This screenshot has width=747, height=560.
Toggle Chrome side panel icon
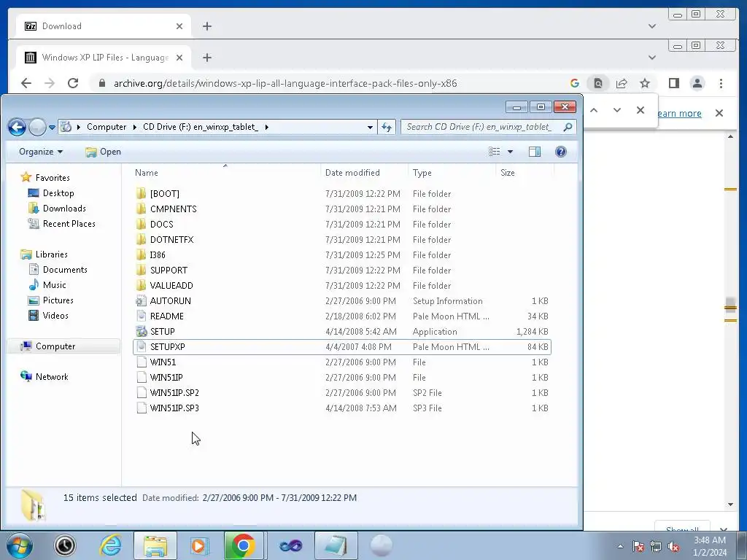(673, 83)
